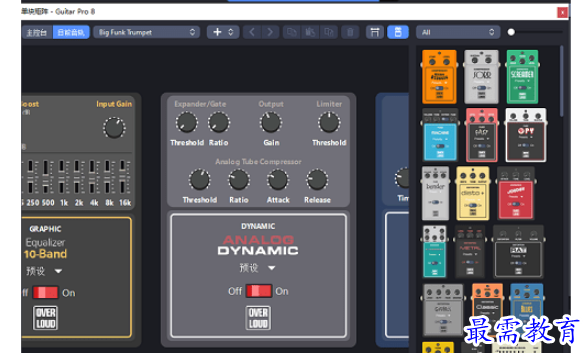This screenshot has height=362, width=588.
Task: Add the black METAL pedal
Action: [x=470, y=251]
